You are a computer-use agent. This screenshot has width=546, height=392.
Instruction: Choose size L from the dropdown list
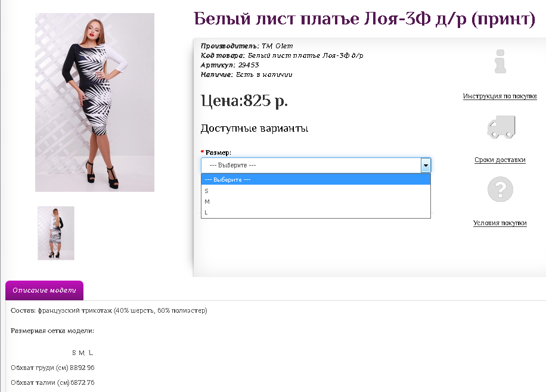point(316,212)
